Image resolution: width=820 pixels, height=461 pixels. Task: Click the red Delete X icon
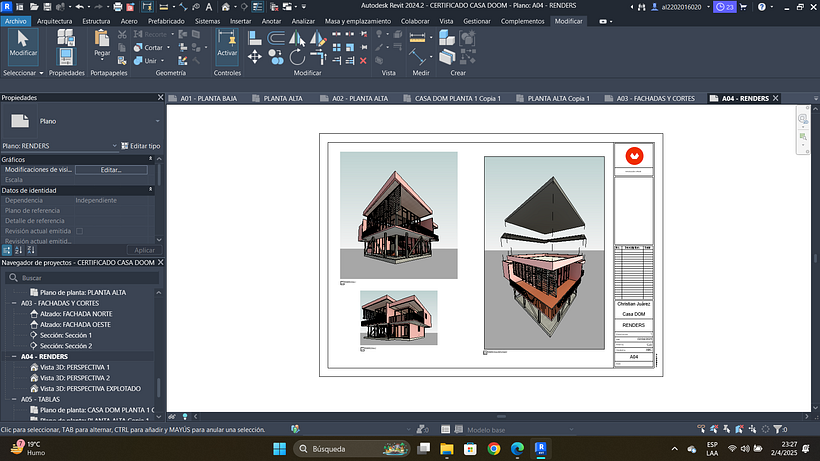pyautogui.click(x=363, y=61)
